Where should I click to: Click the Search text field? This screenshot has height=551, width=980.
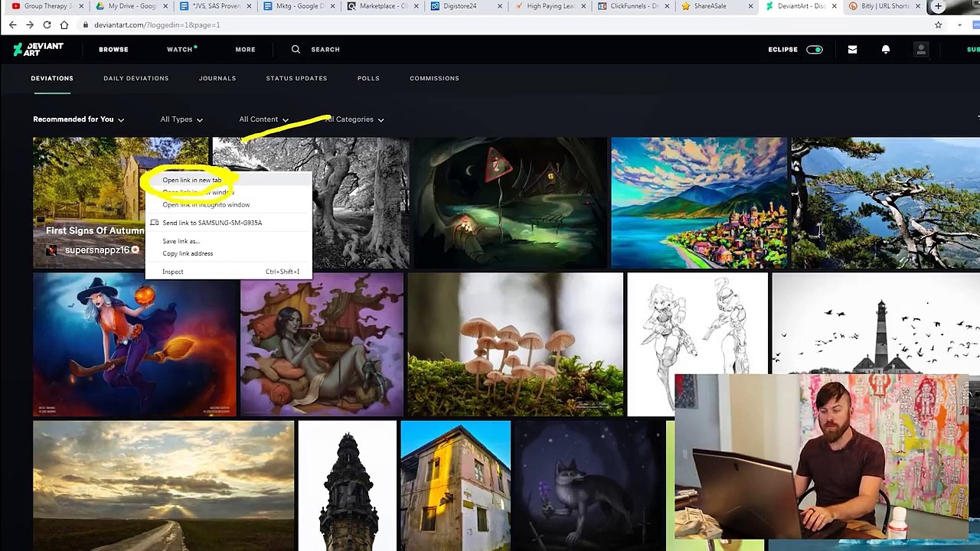[325, 49]
